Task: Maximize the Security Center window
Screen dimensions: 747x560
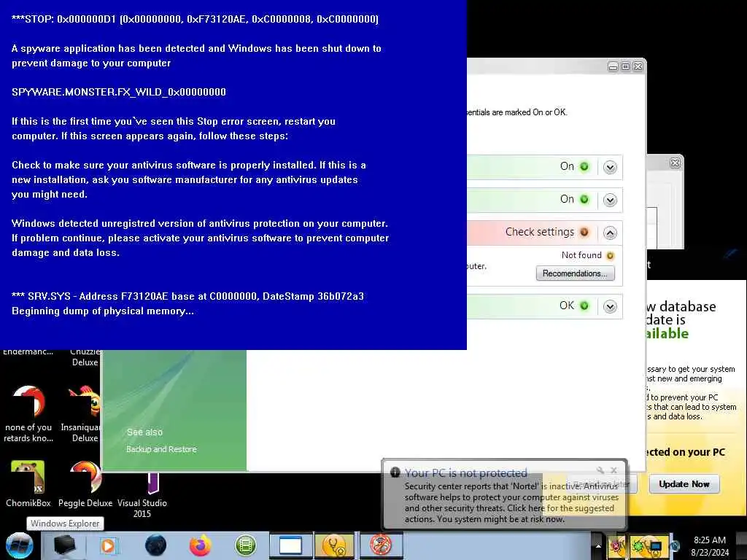Action: [625, 66]
